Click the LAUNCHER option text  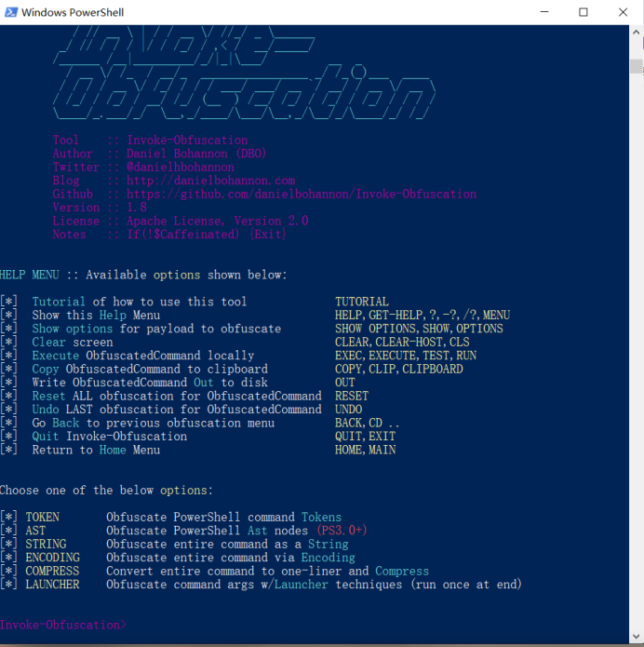(x=52, y=585)
